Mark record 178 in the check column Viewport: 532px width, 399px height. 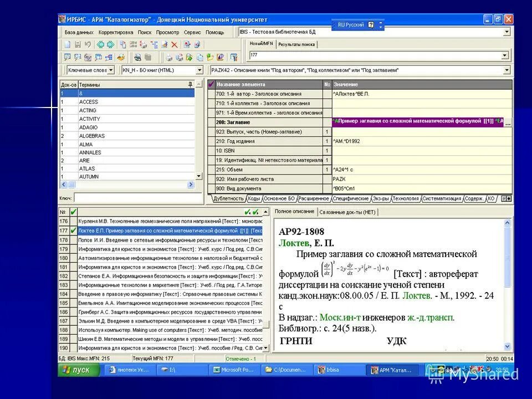73,240
